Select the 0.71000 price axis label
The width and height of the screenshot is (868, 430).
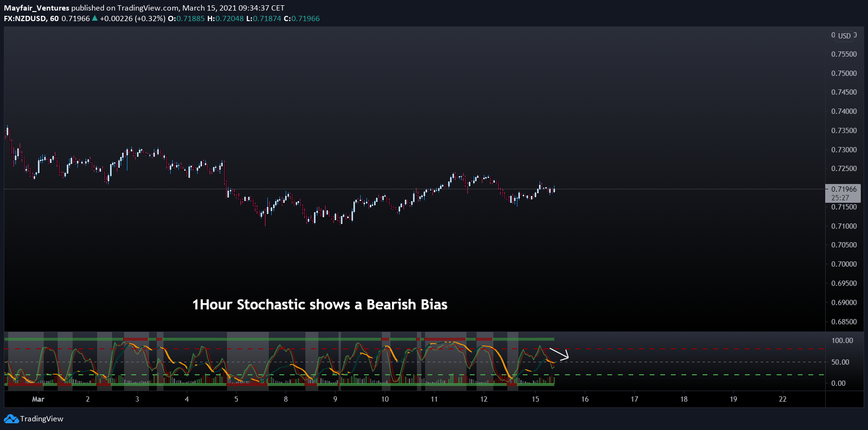pyautogui.click(x=844, y=226)
